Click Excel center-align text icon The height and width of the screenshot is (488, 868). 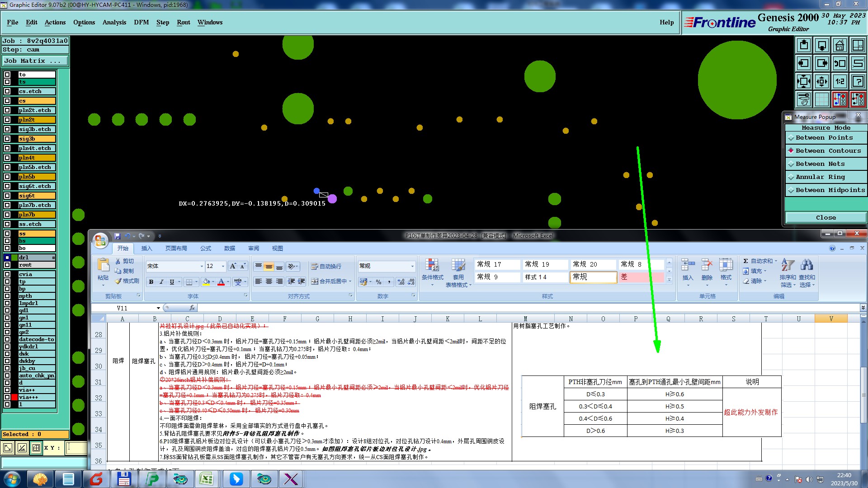(269, 282)
